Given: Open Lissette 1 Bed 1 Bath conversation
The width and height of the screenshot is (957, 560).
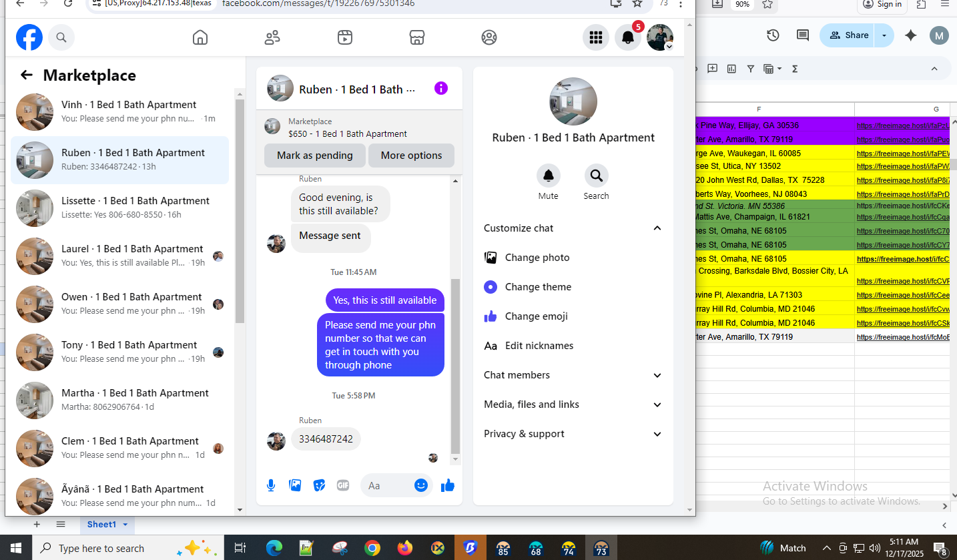Looking at the screenshot, I should [120, 208].
